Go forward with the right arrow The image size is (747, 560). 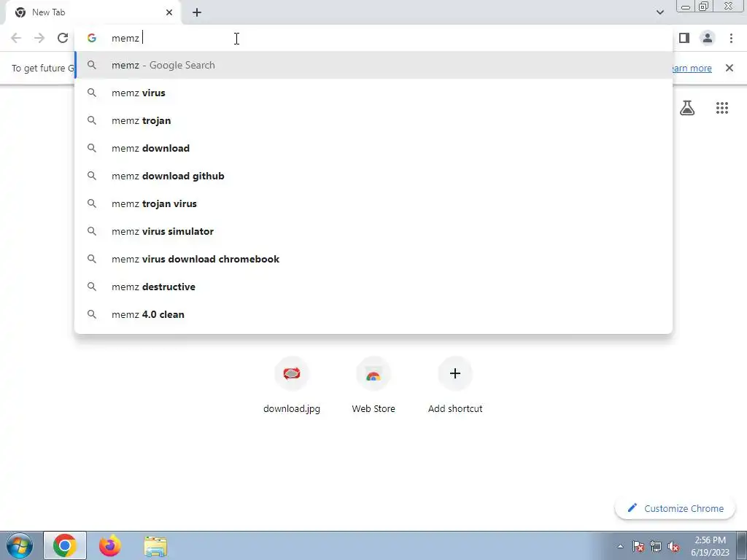click(39, 38)
